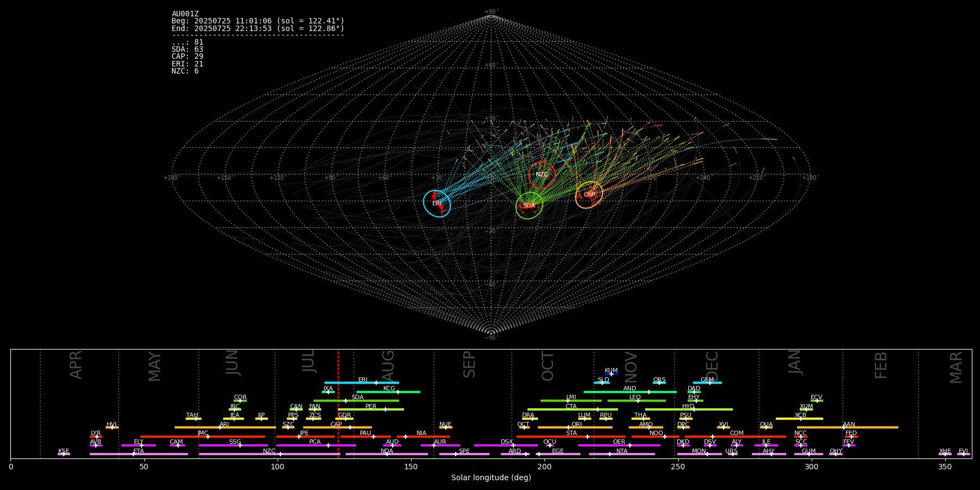Click the JXA shower label in timeline

point(328,389)
